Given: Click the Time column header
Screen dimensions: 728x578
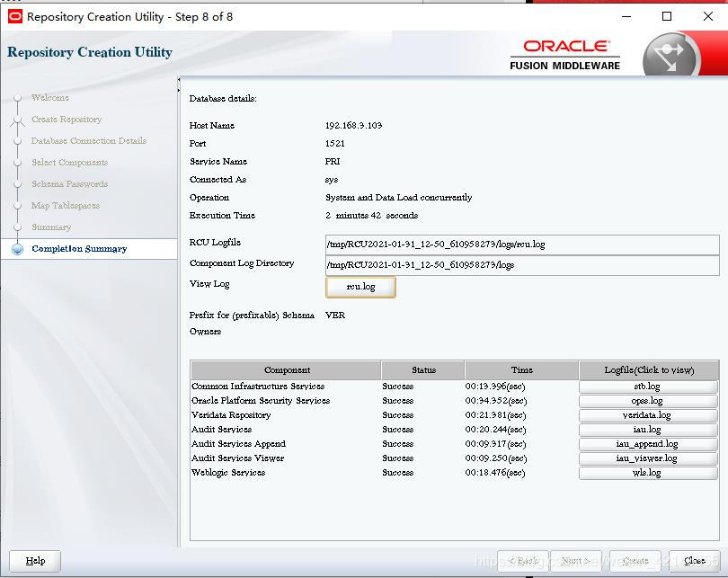Looking at the screenshot, I should click(x=521, y=370).
